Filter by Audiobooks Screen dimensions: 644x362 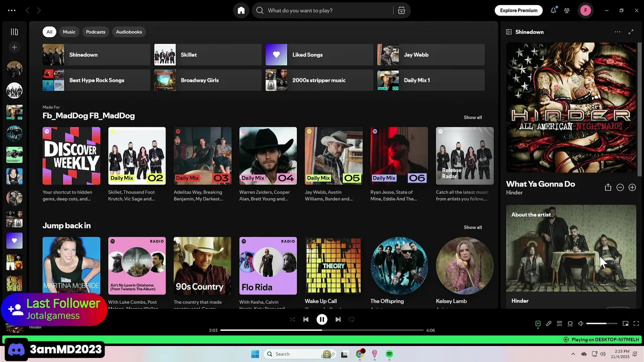[129, 32]
